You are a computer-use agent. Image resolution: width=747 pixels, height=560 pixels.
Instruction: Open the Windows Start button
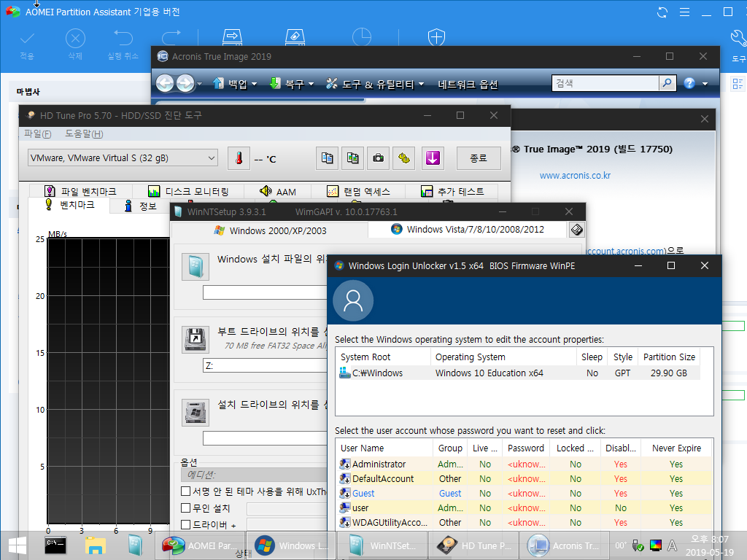pyautogui.click(x=18, y=545)
